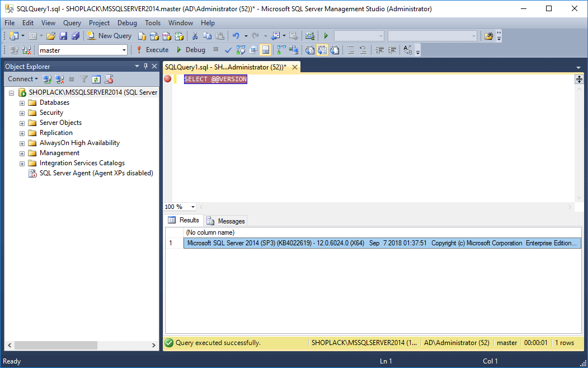Click the Undo arrow icon
The image size is (588, 368).
click(236, 36)
